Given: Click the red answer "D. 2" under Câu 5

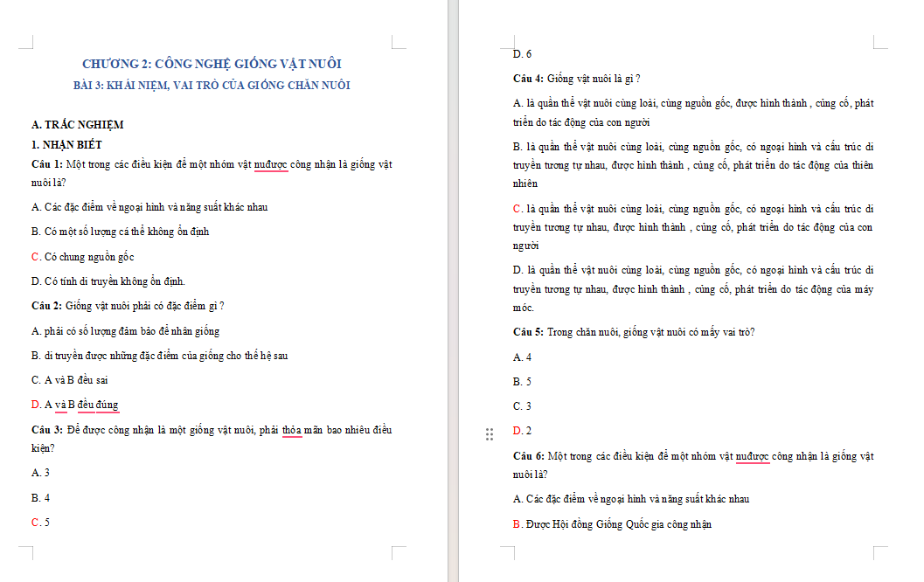Looking at the screenshot, I should click(522, 431).
